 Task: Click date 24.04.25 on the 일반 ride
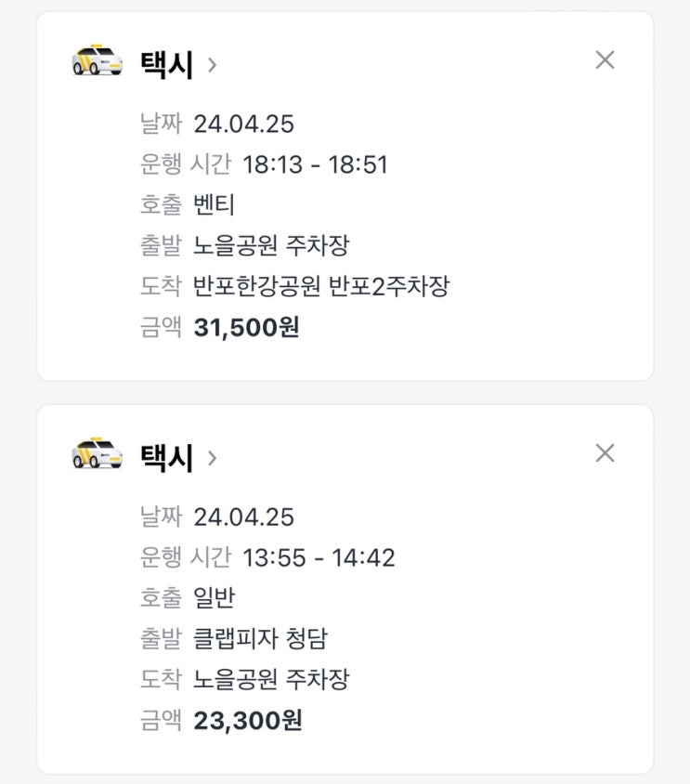point(243,517)
